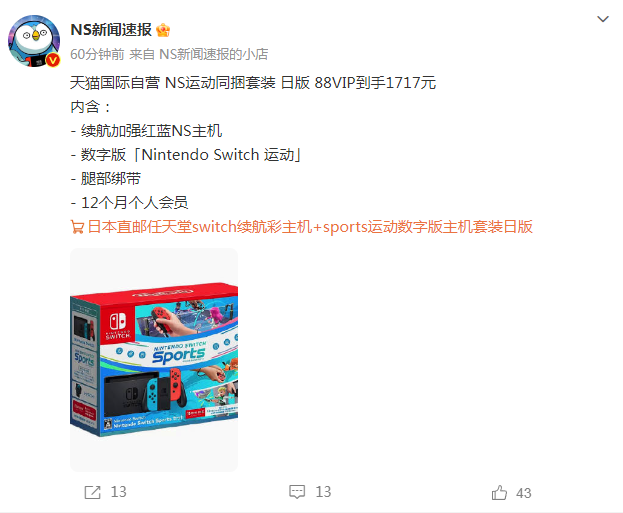Open the NS新闻速报 username link

(111, 30)
